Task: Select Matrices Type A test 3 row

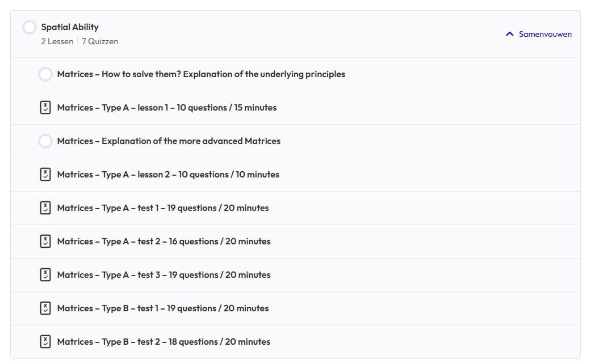Action: [164, 275]
